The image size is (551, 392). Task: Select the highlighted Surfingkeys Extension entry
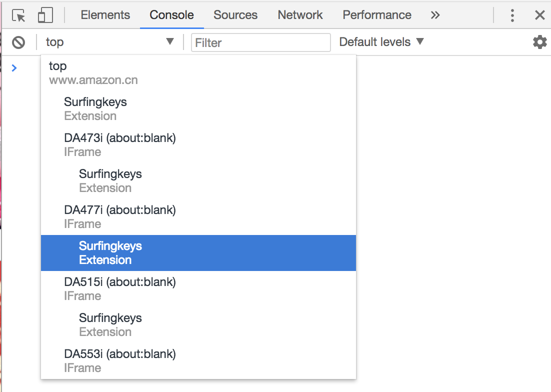pyautogui.click(x=198, y=253)
